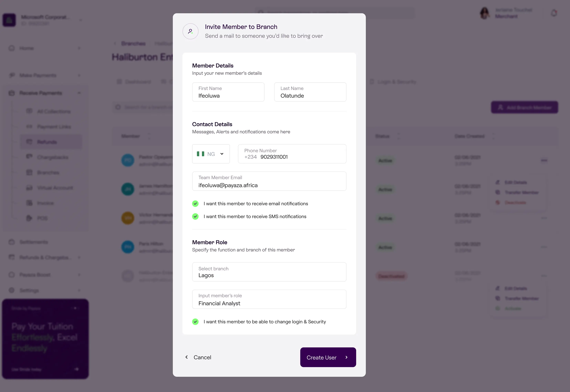The image size is (570, 392).
Task: Open Chargebacks in the sidebar
Action: point(51,157)
